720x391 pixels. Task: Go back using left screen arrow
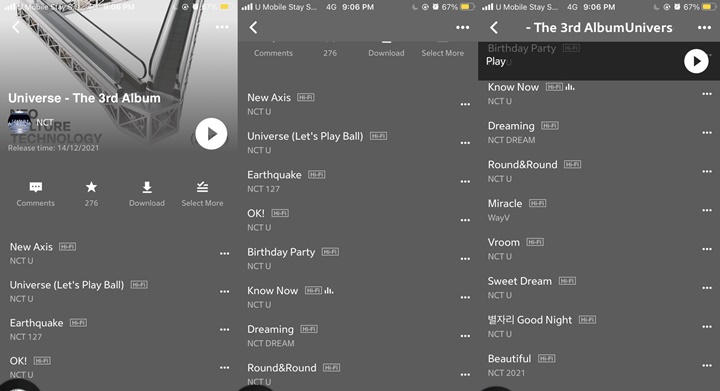point(16,27)
